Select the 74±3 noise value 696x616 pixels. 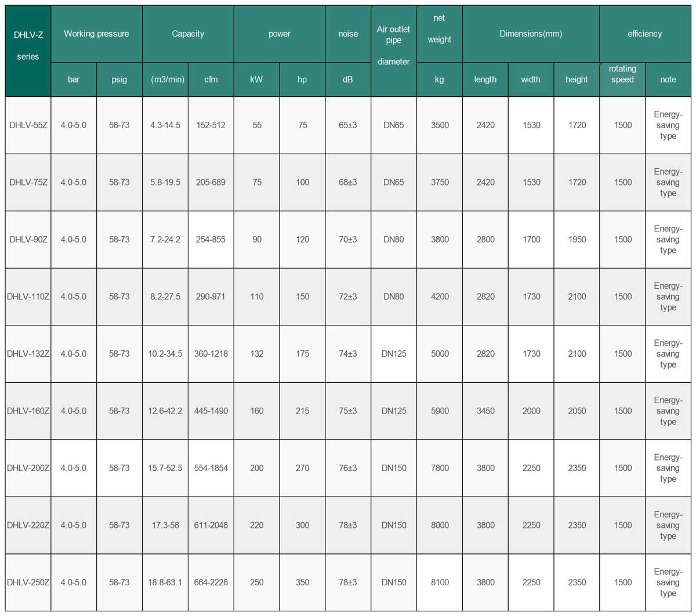348,354
